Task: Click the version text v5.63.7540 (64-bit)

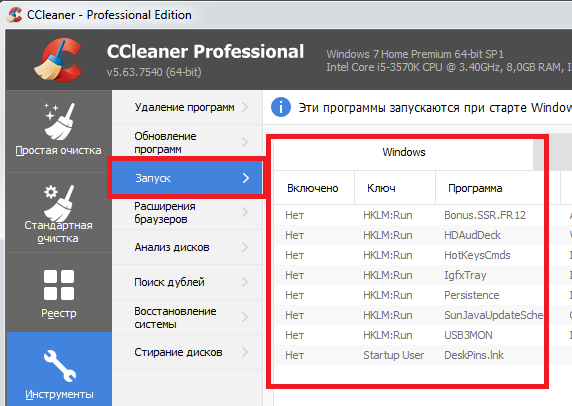Action: [154, 72]
